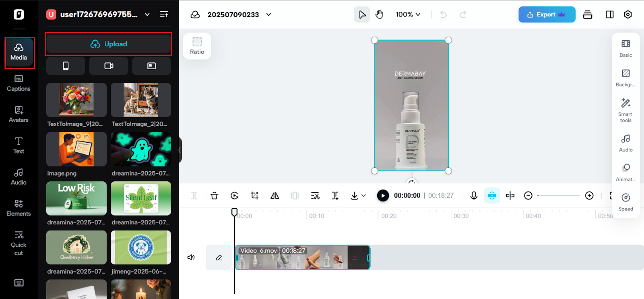Image resolution: width=644 pixels, height=299 pixels.
Task: Click the timeline zoom slider track
Action: [559, 195]
